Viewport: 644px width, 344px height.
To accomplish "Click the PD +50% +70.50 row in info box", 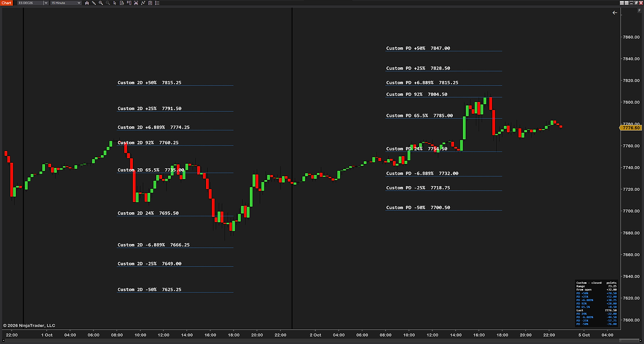I will pos(596,293).
